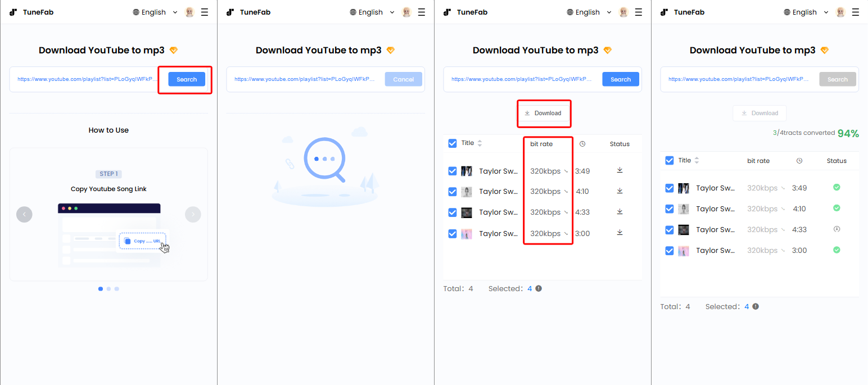This screenshot has width=868, height=385.
Task: Click the green checkmark status of the 4:10 track
Action: coord(837,208)
